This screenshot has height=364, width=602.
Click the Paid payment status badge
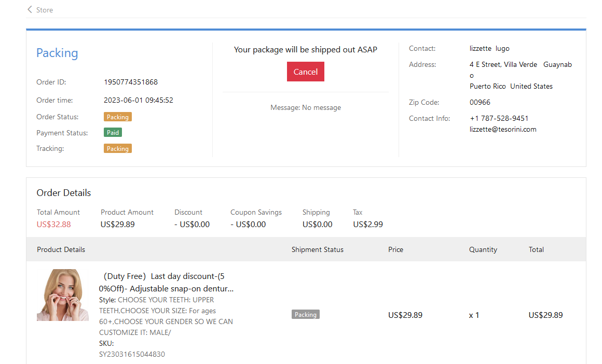coord(113,133)
